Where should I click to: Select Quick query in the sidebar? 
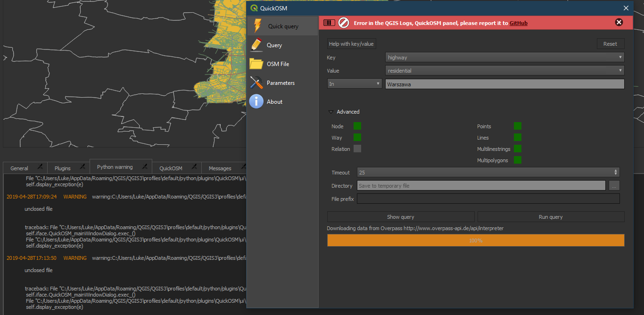(x=282, y=26)
